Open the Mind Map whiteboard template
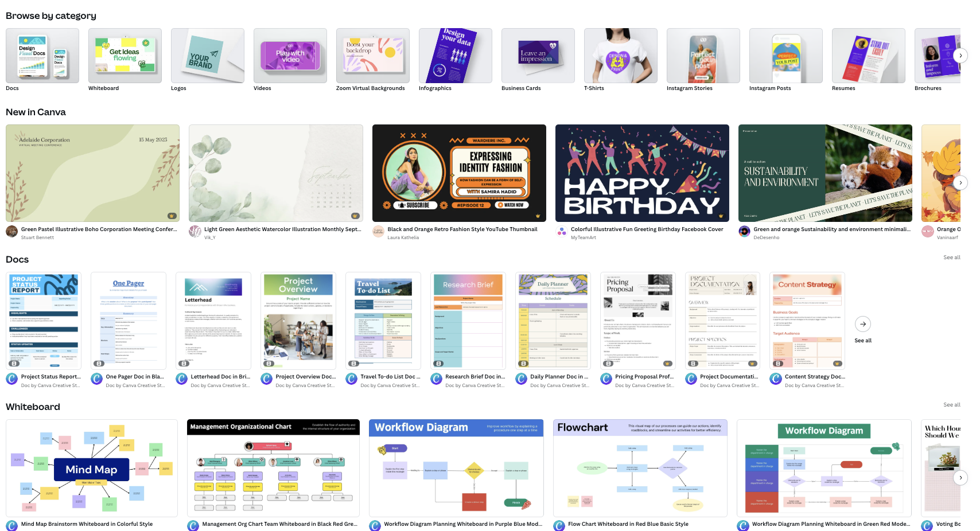980x531 pixels. pyautogui.click(x=92, y=468)
